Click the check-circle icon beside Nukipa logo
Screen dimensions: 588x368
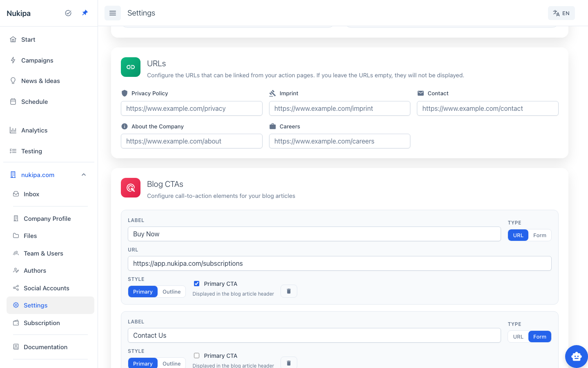pos(68,13)
